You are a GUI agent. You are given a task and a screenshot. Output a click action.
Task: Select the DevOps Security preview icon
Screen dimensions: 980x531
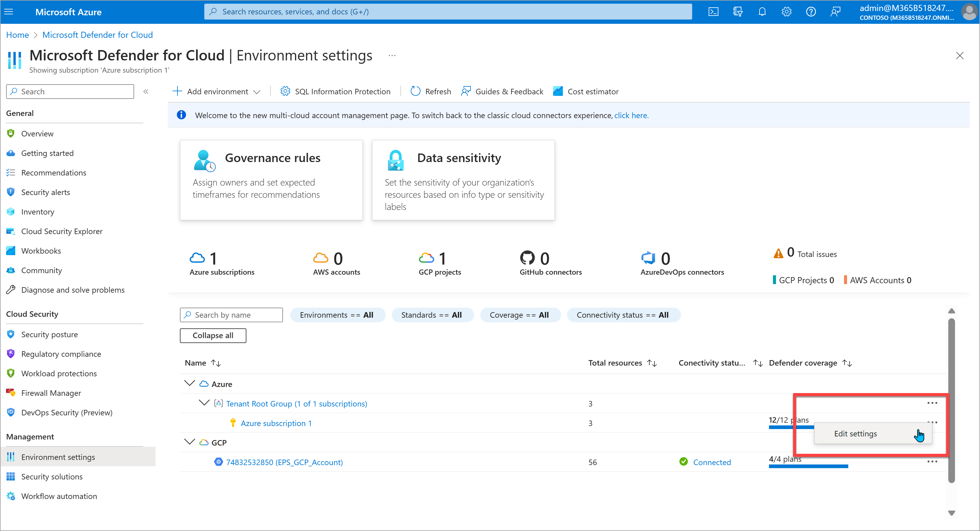[x=10, y=412]
